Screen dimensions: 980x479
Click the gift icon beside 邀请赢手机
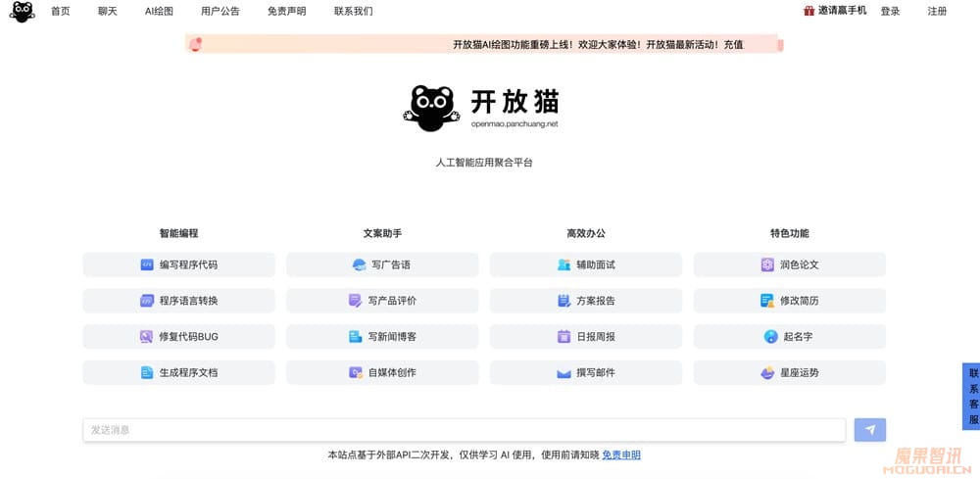[808, 11]
